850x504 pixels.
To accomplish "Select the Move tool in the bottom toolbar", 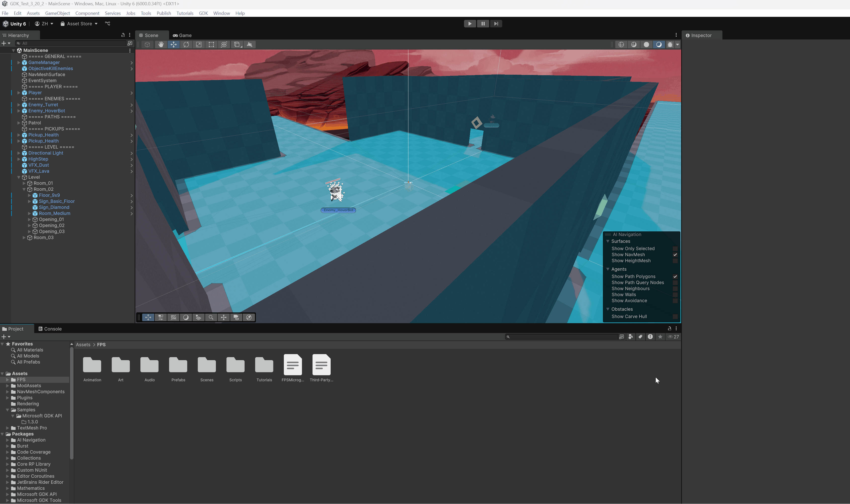I will pos(148,317).
